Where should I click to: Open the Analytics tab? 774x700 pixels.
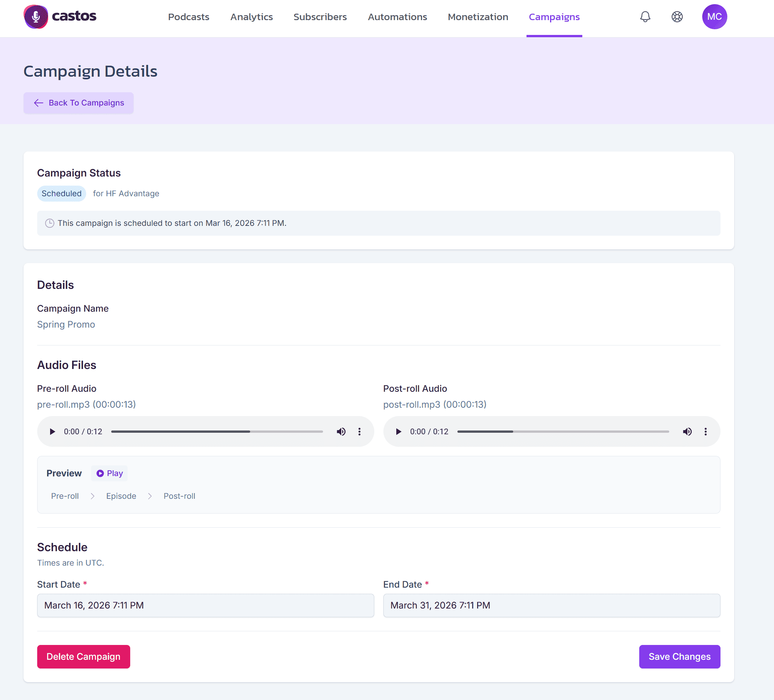pos(251,17)
